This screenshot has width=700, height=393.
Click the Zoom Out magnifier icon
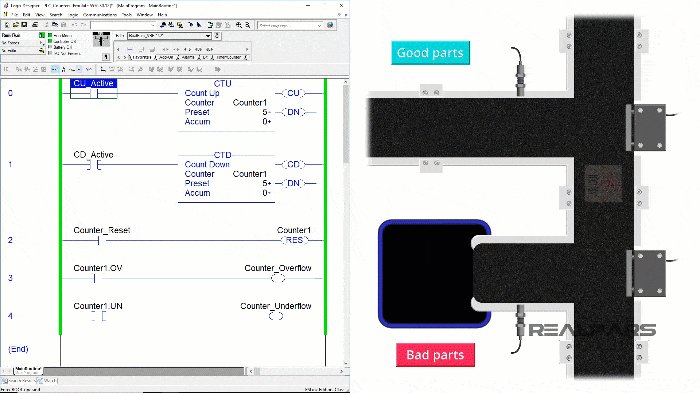pos(247,25)
